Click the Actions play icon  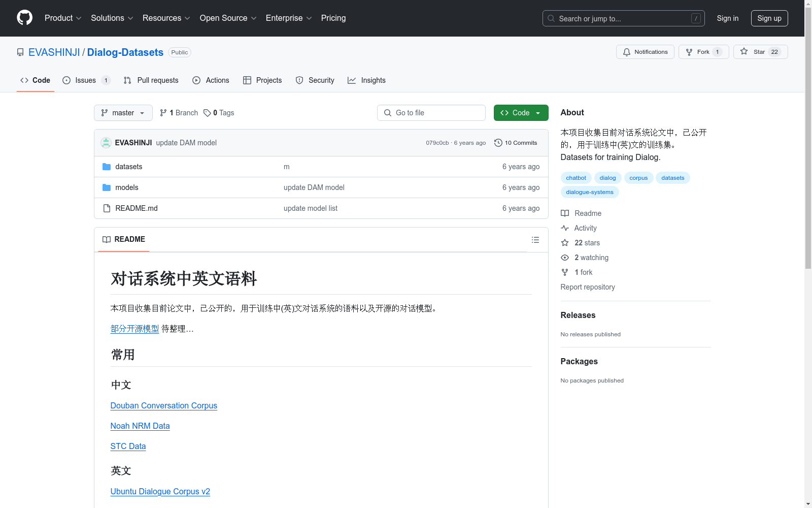196,80
